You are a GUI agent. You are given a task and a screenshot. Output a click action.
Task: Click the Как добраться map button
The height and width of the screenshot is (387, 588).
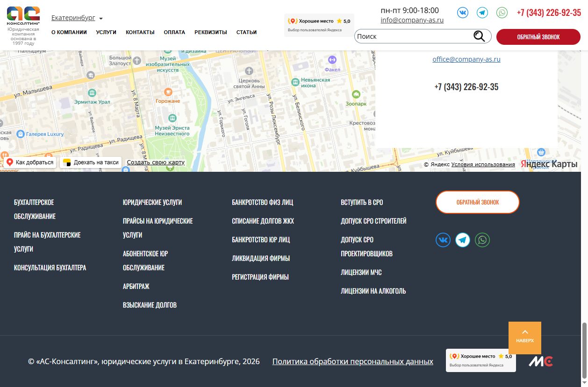pyautogui.click(x=30, y=162)
